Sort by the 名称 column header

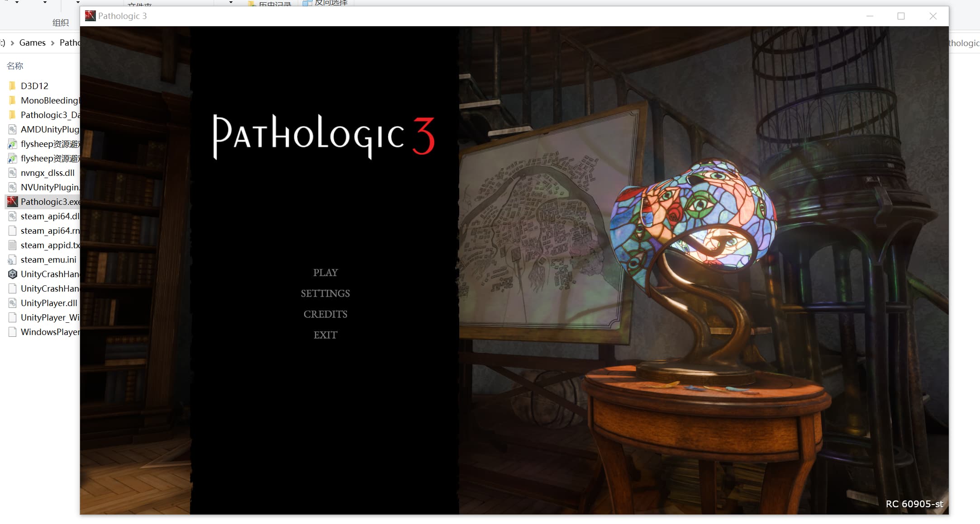(x=15, y=66)
